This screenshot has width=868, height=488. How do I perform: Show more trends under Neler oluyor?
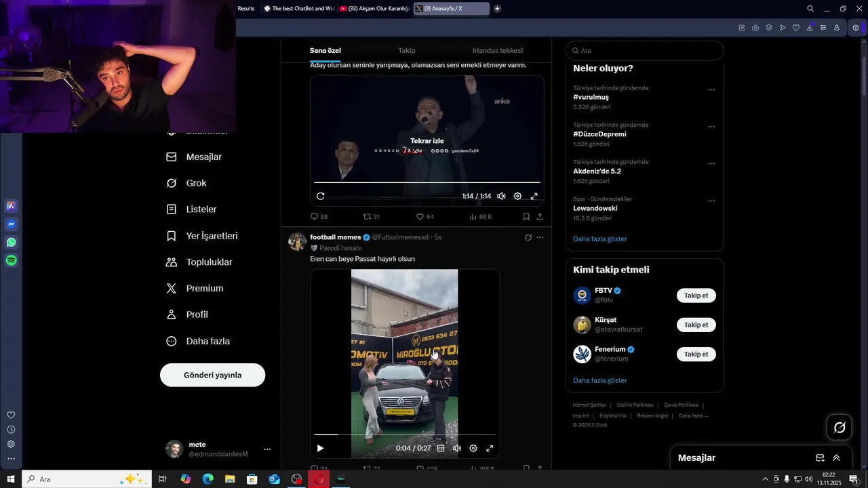click(600, 239)
